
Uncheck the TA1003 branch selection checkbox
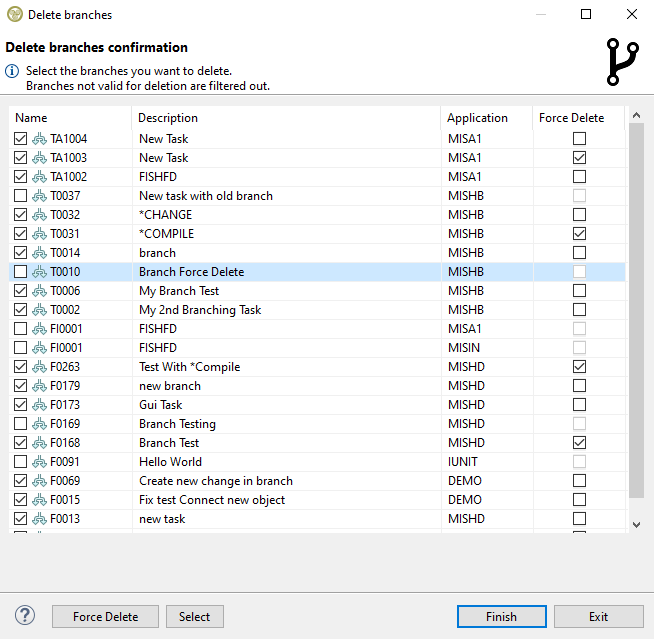21,158
